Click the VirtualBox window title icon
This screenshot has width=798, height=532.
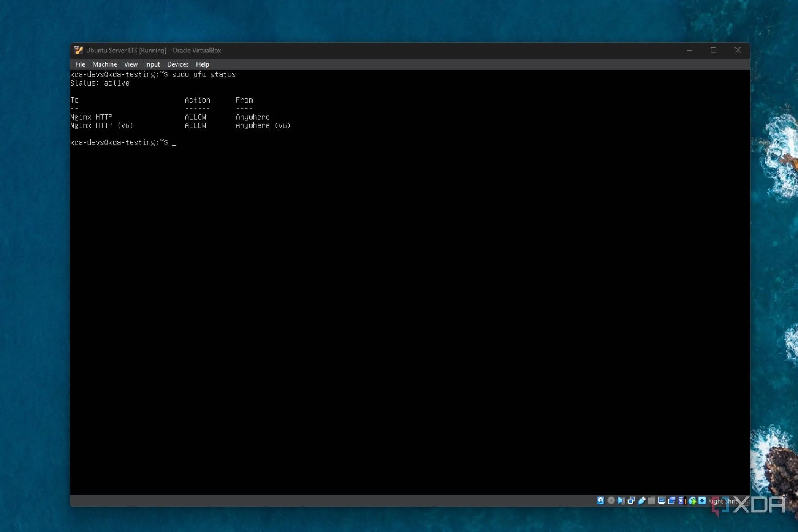coord(78,50)
